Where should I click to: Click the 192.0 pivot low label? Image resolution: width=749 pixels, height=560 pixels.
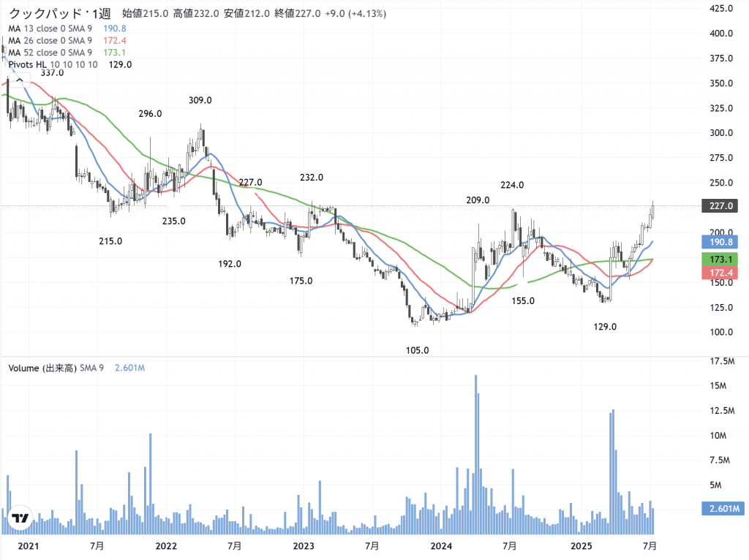pos(230,264)
